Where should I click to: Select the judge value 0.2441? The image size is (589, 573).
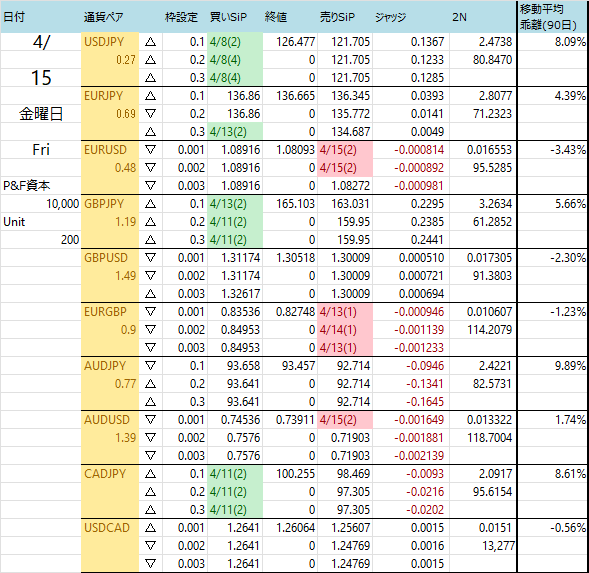(x=411, y=240)
